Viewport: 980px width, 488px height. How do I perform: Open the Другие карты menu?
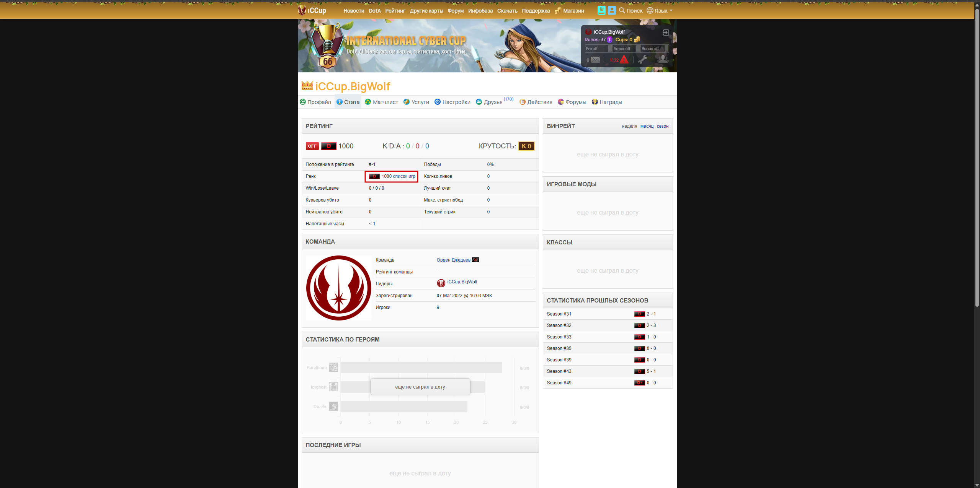click(x=426, y=11)
